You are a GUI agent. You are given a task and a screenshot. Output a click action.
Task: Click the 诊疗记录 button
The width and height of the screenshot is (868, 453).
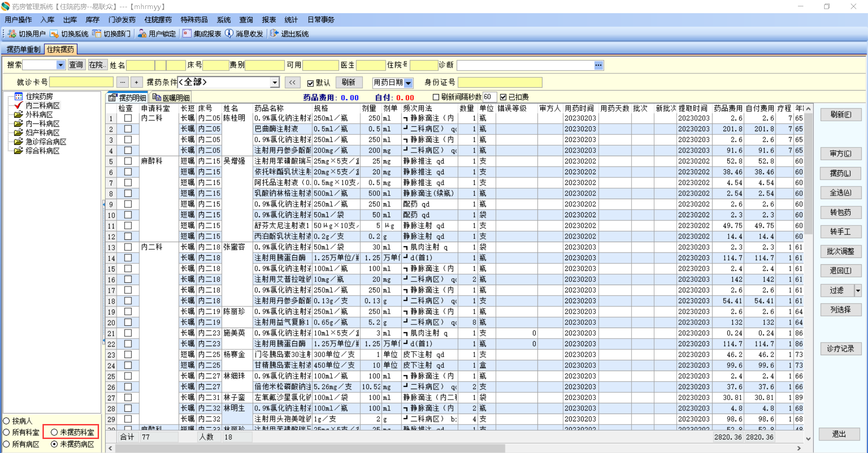pyautogui.click(x=841, y=349)
